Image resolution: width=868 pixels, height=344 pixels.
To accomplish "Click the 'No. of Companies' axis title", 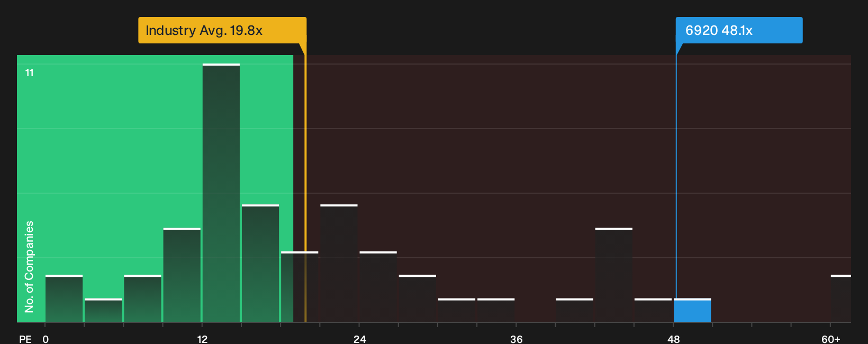I will pyautogui.click(x=29, y=267).
